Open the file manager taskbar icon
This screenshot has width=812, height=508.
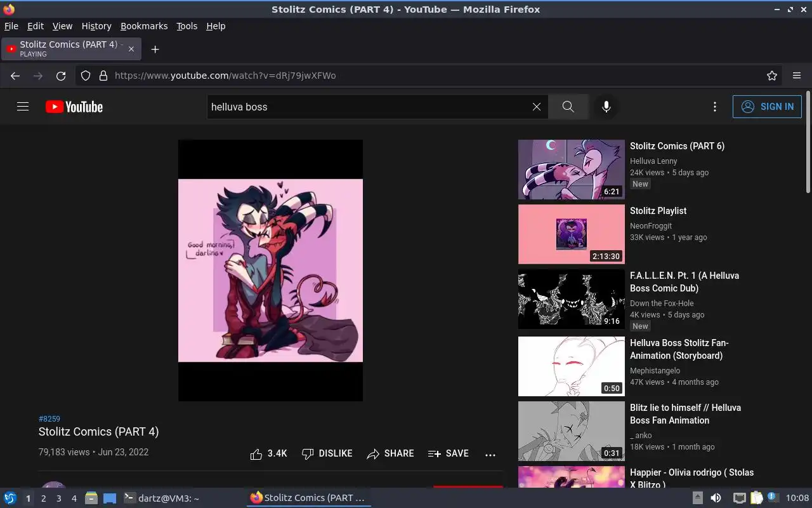tap(91, 498)
